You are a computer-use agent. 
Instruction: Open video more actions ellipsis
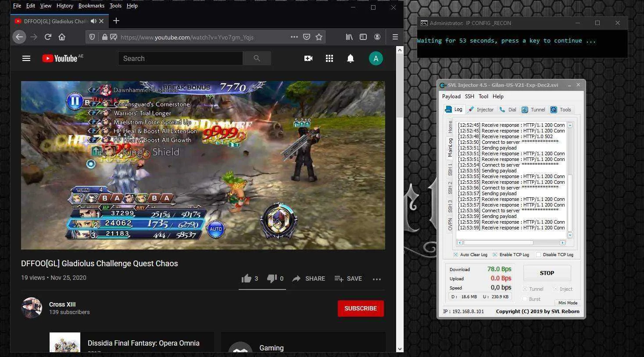click(377, 279)
